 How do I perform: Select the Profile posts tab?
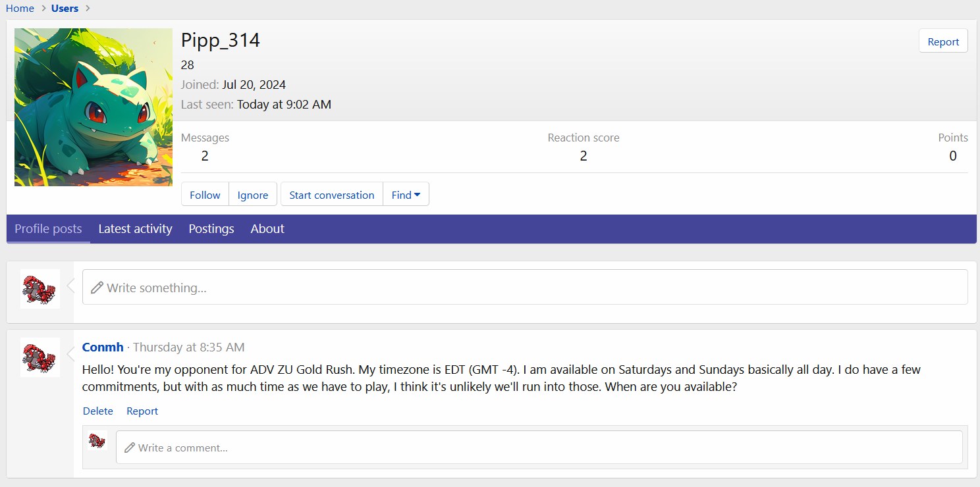click(x=48, y=229)
